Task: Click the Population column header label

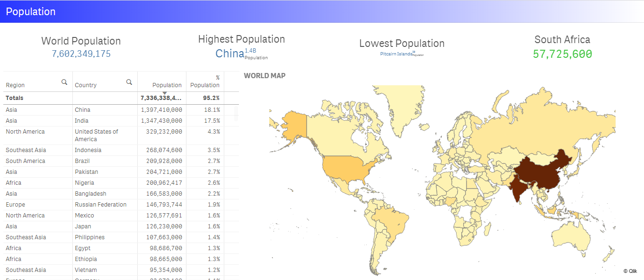Action: (167, 85)
